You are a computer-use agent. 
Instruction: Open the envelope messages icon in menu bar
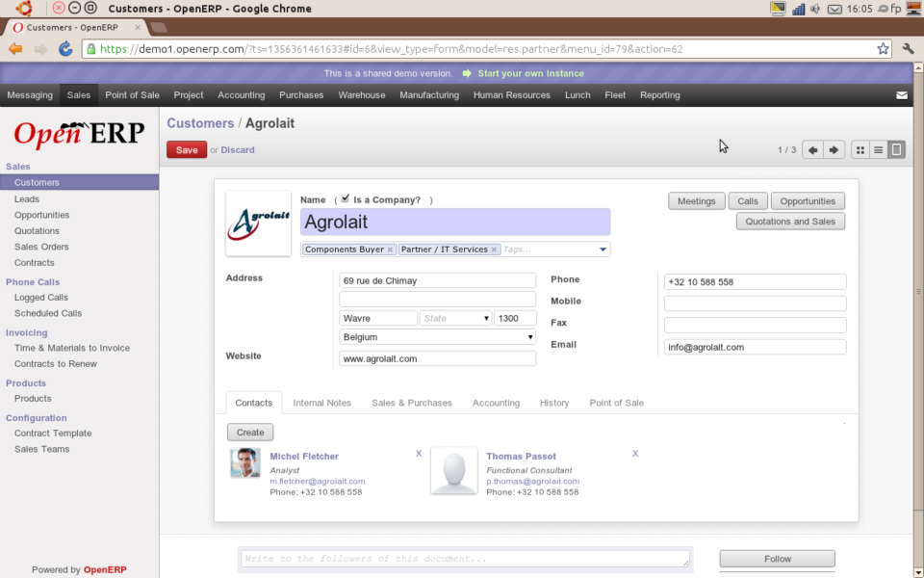click(902, 95)
